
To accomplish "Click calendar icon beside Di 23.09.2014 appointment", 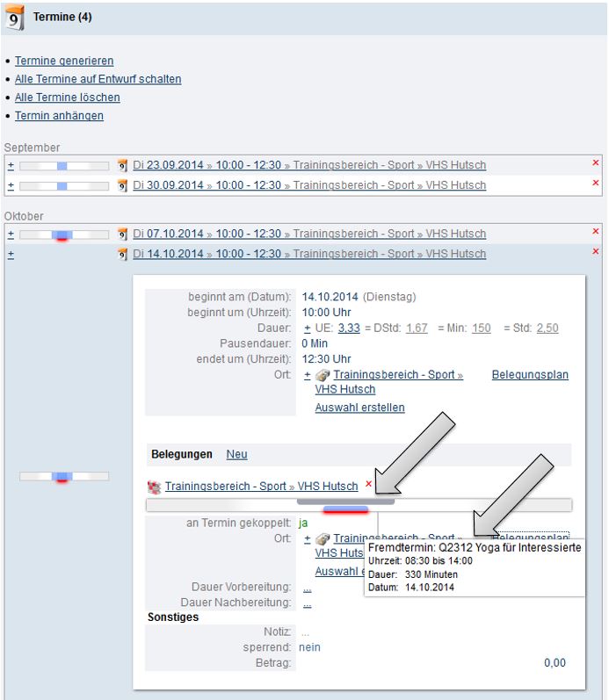I will (x=123, y=165).
